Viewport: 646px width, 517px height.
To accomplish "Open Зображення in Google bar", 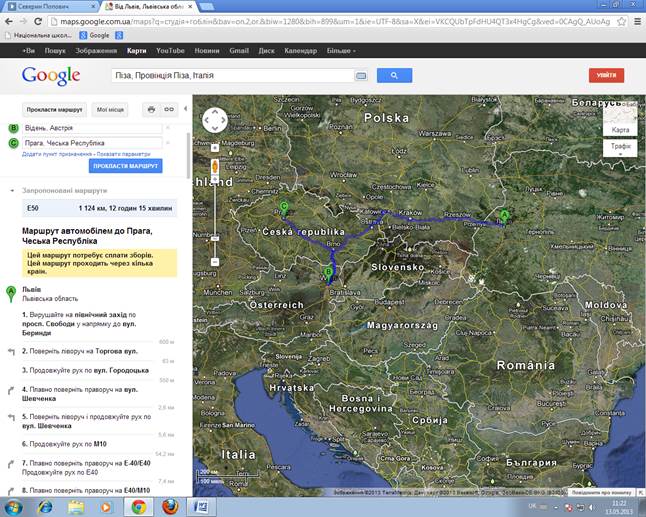I will coord(96,51).
